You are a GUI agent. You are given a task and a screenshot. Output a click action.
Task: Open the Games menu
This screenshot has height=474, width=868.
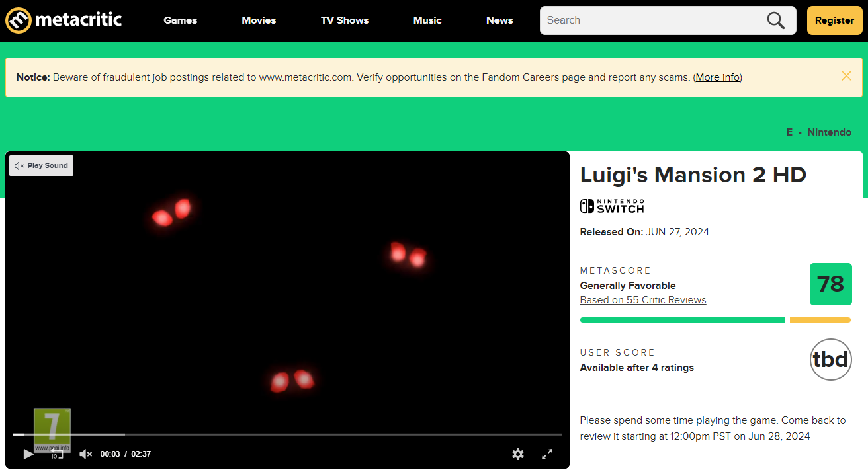click(x=181, y=20)
